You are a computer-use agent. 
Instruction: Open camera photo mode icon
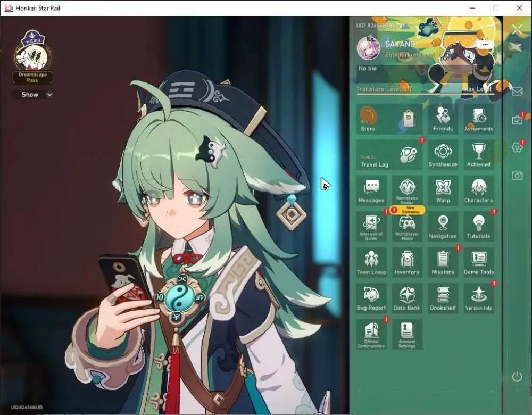517,175
